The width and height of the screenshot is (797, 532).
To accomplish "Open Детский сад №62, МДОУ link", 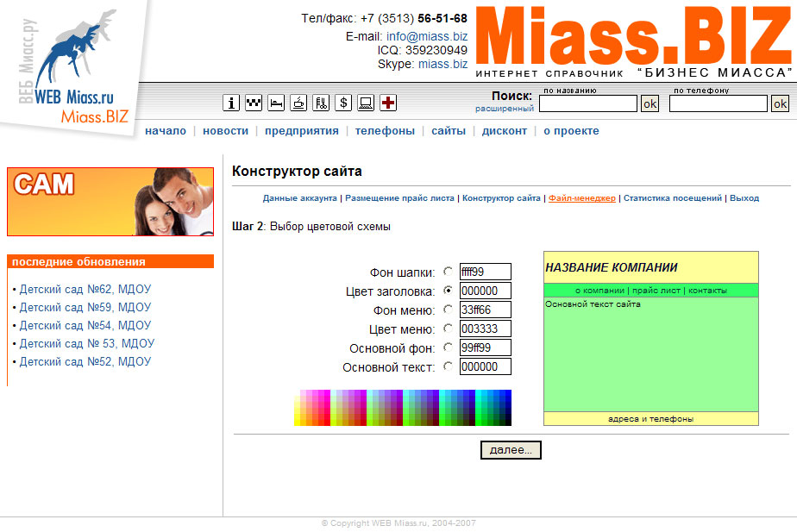I will click(85, 289).
